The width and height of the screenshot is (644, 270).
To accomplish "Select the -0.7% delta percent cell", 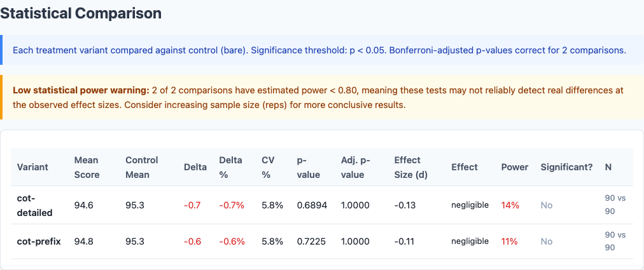I will point(232,205).
